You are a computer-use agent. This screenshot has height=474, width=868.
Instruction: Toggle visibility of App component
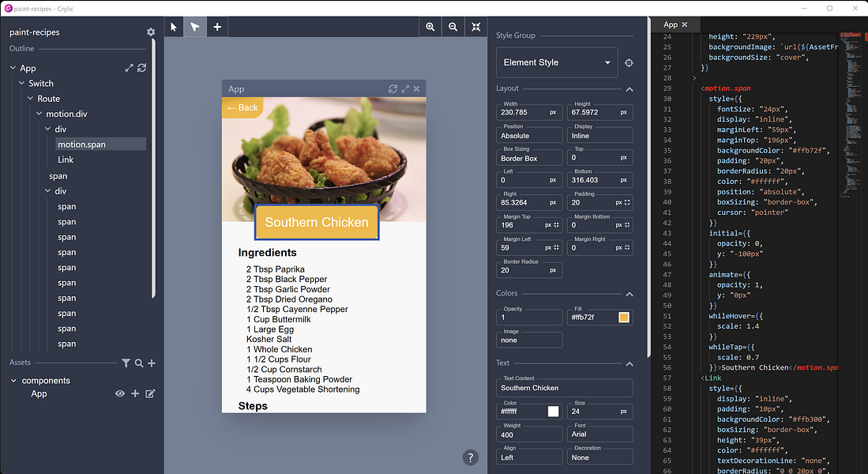click(x=119, y=393)
